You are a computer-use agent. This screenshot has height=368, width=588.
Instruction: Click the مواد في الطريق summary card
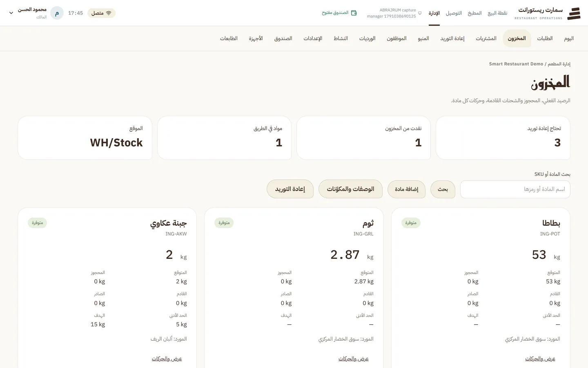[x=224, y=138]
